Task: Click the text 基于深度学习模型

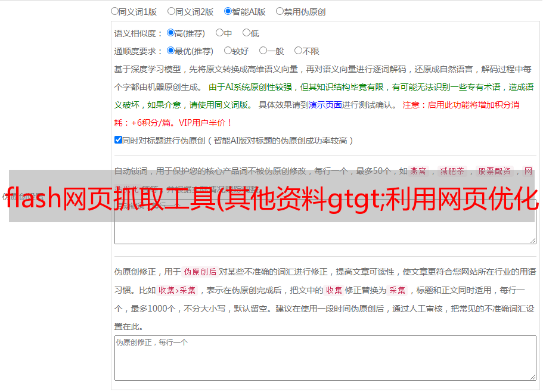Action: (148, 69)
